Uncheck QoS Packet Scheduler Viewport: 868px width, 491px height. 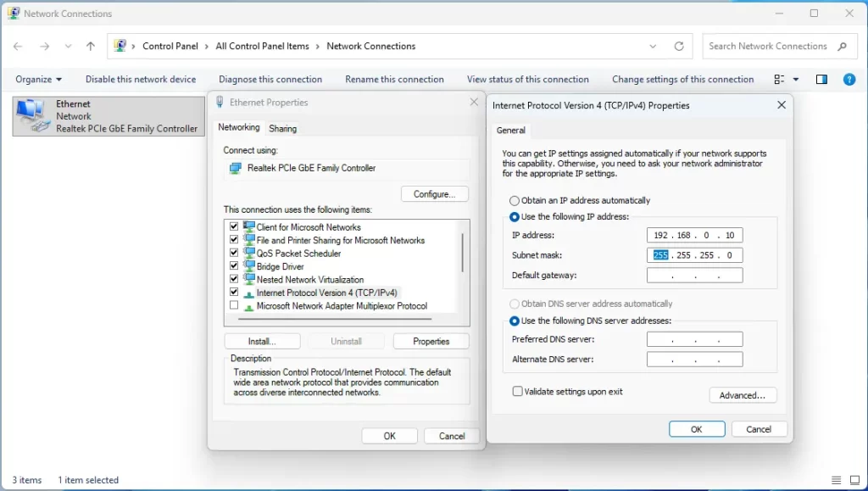click(x=234, y=253)
